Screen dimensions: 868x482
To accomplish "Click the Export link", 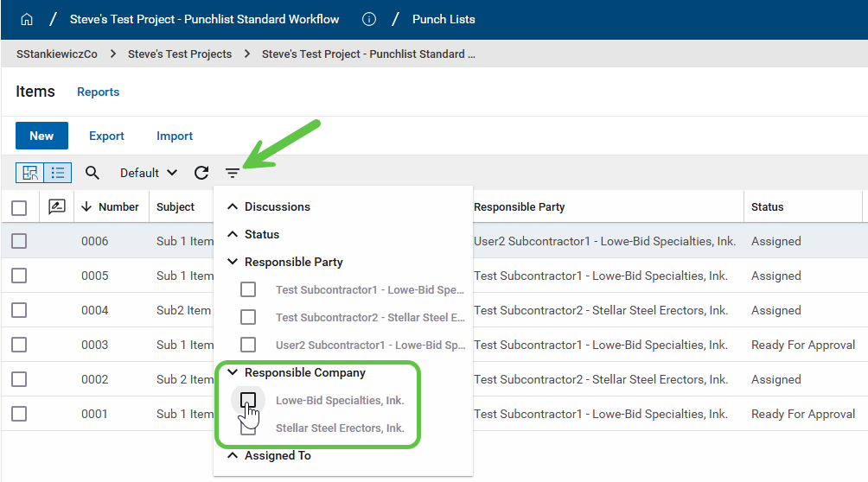I will (106, 136).
